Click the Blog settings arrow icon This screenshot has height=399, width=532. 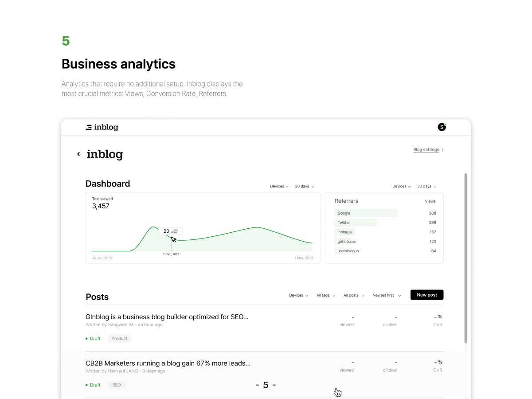442,150
